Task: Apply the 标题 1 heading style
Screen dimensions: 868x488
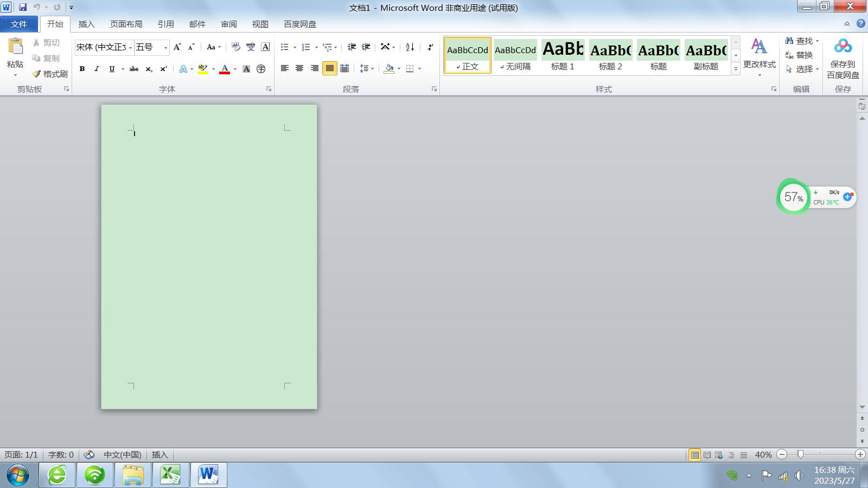Action: [563, 55]
